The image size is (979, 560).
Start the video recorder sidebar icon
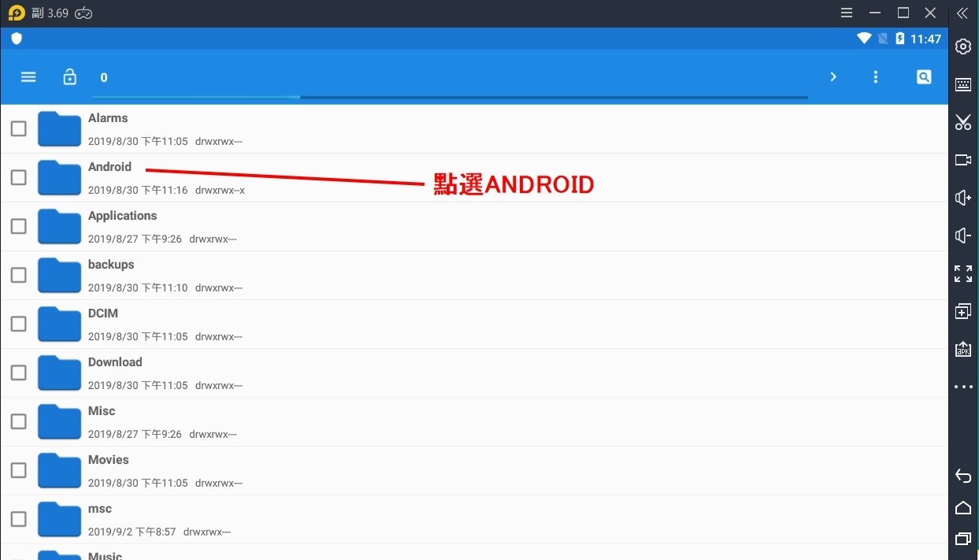point(963,160)
